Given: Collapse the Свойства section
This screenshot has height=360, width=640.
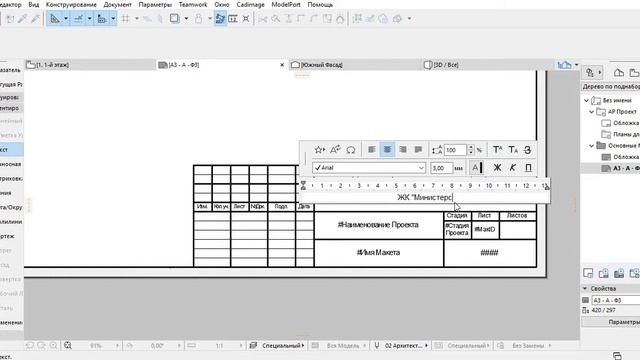Looking at the screenshot, I should [x=585, y=289].
